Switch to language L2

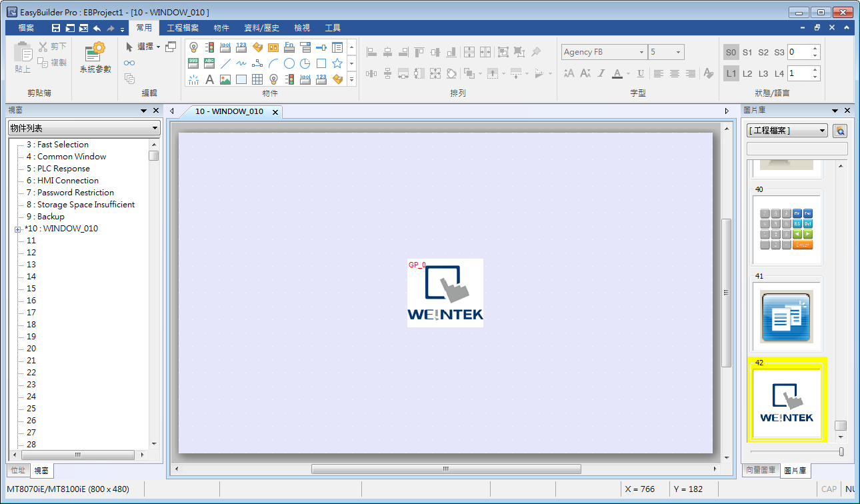(x=747, y=73)
